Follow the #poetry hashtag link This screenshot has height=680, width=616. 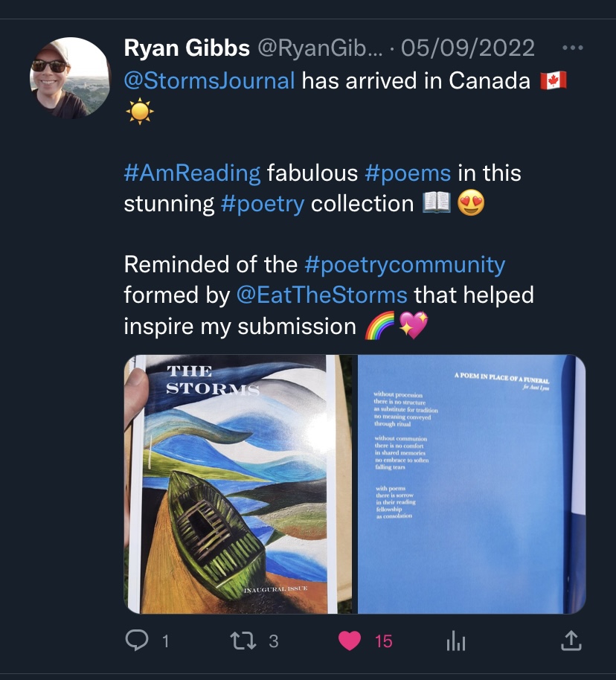pos(263,204)
